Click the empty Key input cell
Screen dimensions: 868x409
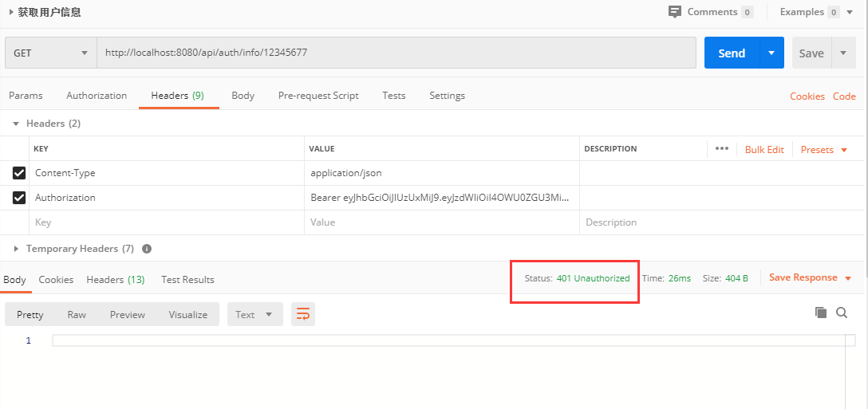click(167, 222)
